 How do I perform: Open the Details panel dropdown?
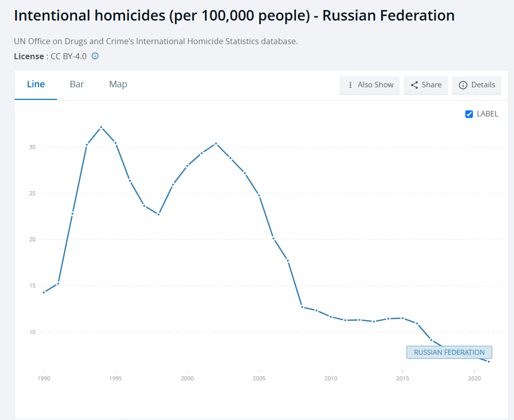[x=476, y=85]
